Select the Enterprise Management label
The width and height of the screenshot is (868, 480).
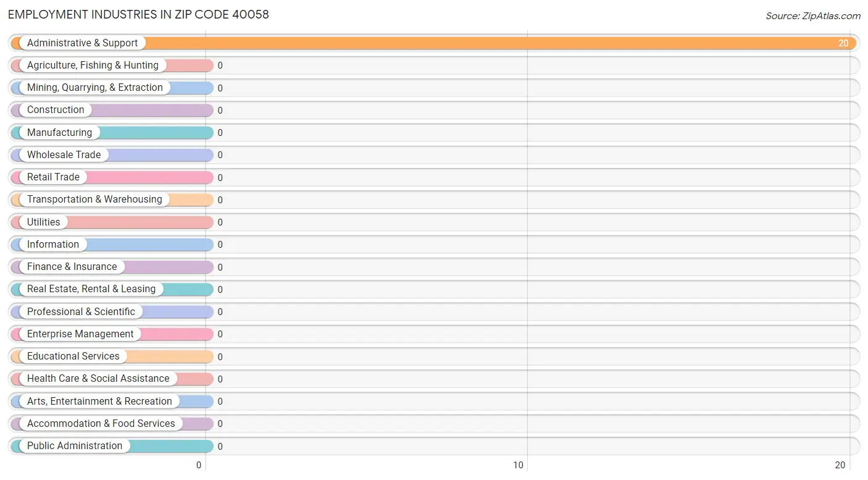click(x=80, y=334)
